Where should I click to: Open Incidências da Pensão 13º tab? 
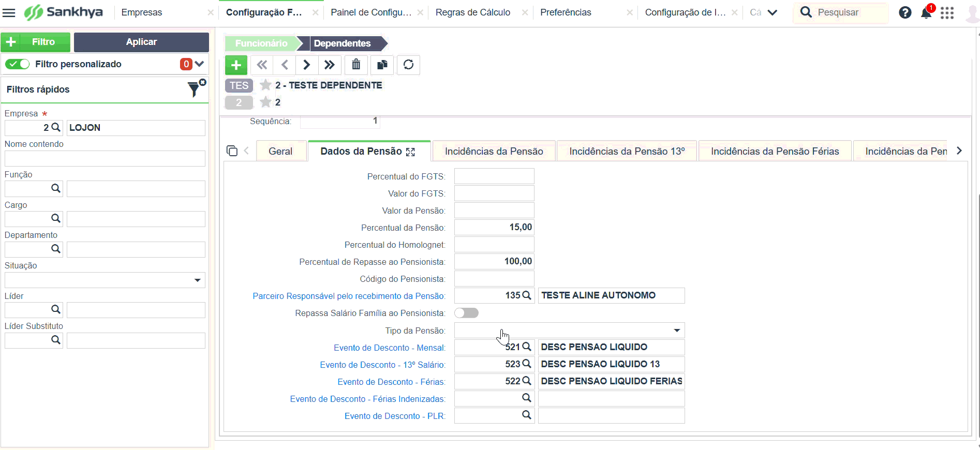coord(627,151)
